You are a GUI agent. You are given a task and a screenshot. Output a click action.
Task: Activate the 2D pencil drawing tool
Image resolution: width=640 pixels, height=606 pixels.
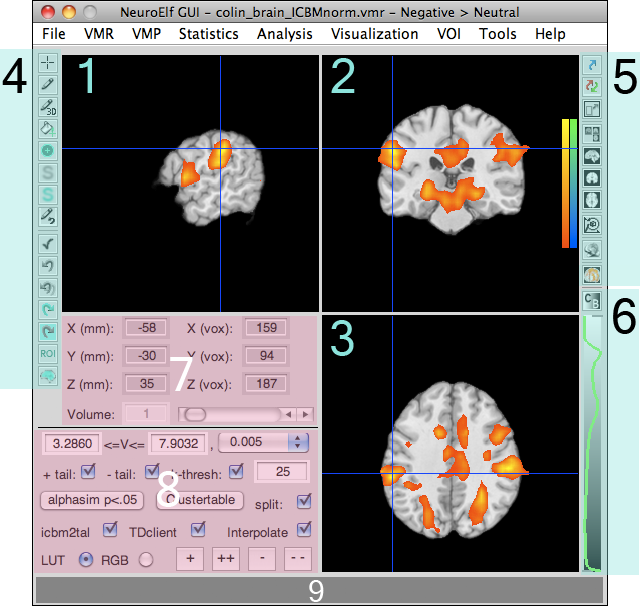[x=47, y=85]
